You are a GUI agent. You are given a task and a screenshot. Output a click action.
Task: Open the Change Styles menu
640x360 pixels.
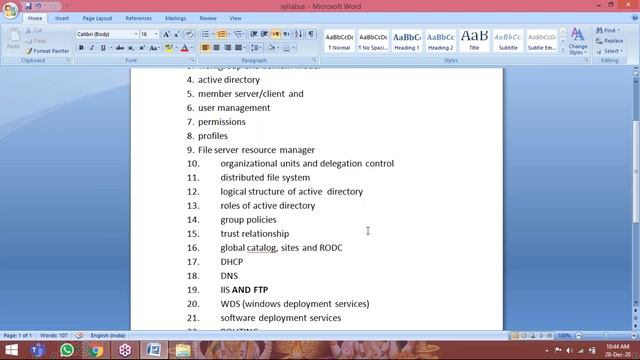(x=578, y=41)
